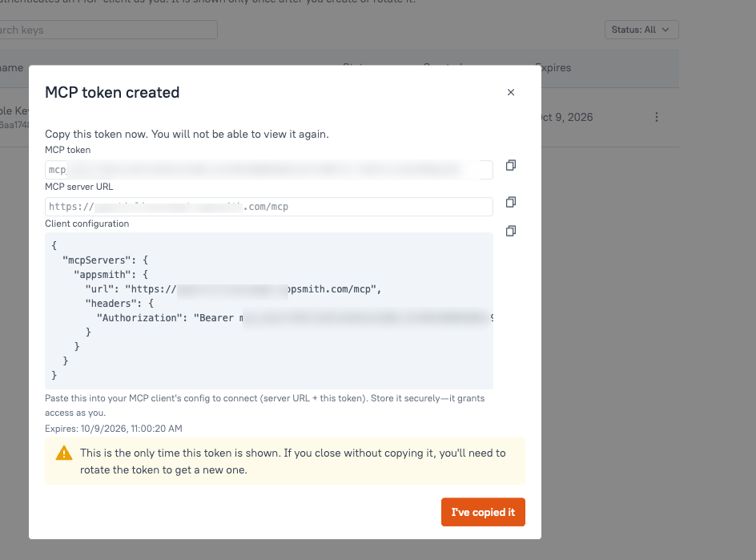
Task: Confirm with the I've copied it button
Action: click(x=483, y=512)
